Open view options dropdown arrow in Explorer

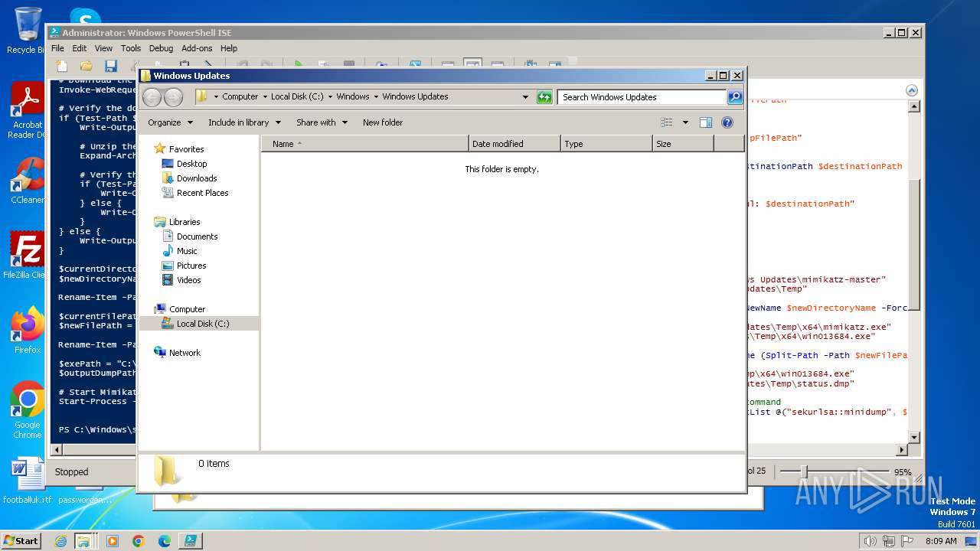685,122
